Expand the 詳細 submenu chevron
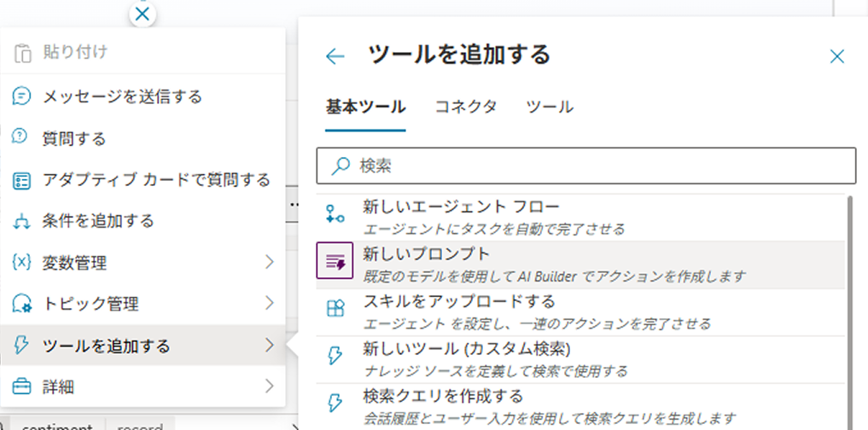Viewport: 868px width, 430px height. [x=269, y=386]
